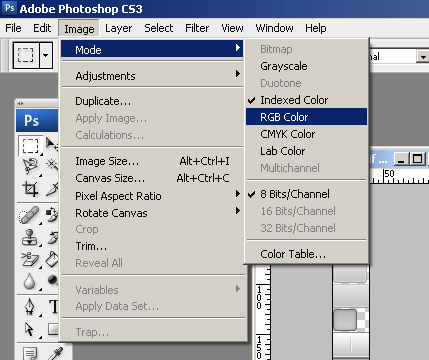Select the Crop tool
The height and width of the screenshot is (360, 429).
30,189
